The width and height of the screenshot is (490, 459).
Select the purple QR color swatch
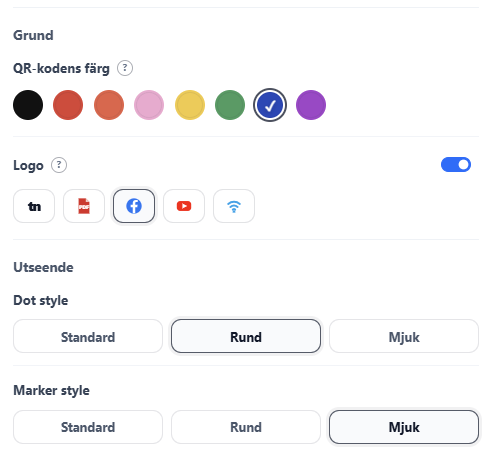coord(311,105)
